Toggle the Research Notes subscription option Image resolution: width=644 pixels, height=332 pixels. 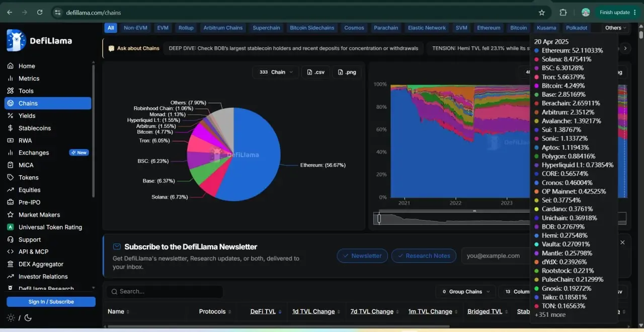pos(424,256)
